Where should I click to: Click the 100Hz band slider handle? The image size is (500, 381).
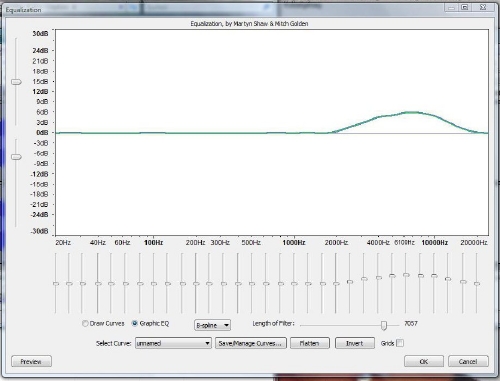pos(154,284)
